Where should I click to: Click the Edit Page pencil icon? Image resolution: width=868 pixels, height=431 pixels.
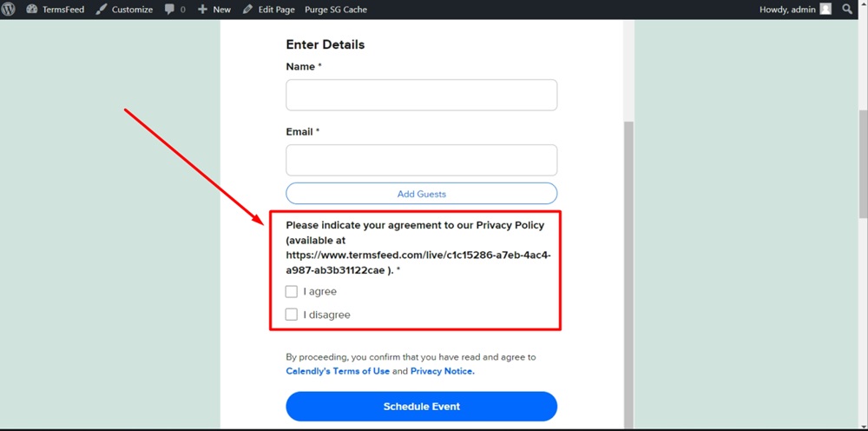tap(248, 10)
